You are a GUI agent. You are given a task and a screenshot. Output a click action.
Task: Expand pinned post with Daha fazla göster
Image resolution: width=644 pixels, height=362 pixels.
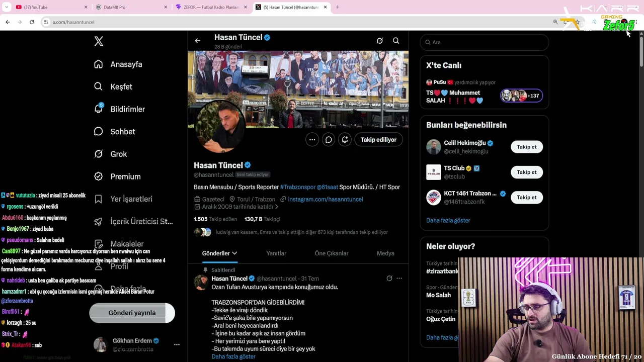(233, 356)
